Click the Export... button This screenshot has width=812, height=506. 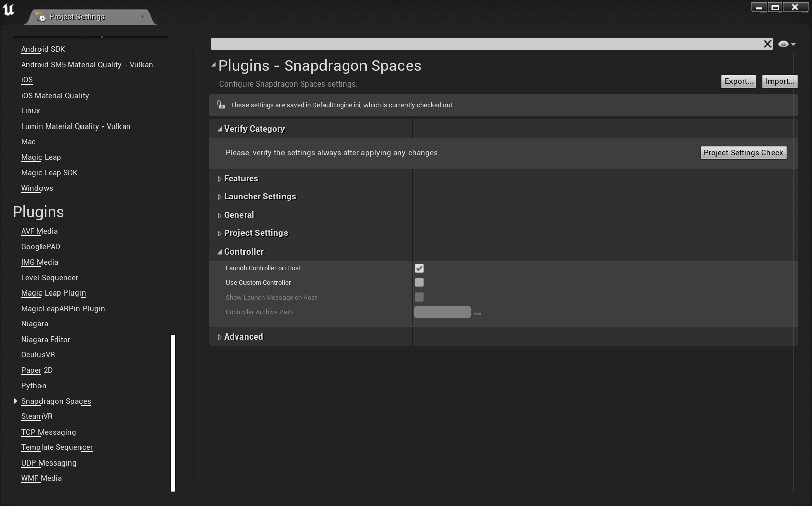click(739, 81)
